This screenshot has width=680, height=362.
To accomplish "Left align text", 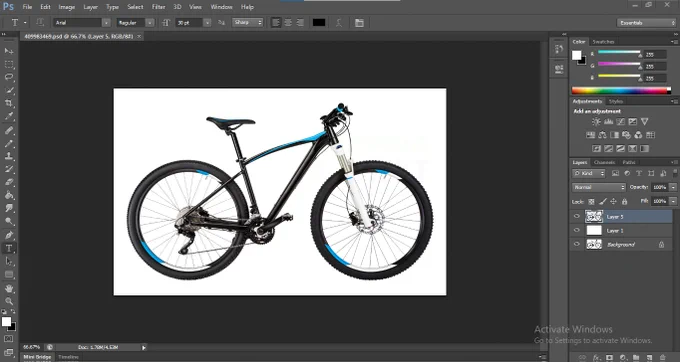I will tap(276, 23).
